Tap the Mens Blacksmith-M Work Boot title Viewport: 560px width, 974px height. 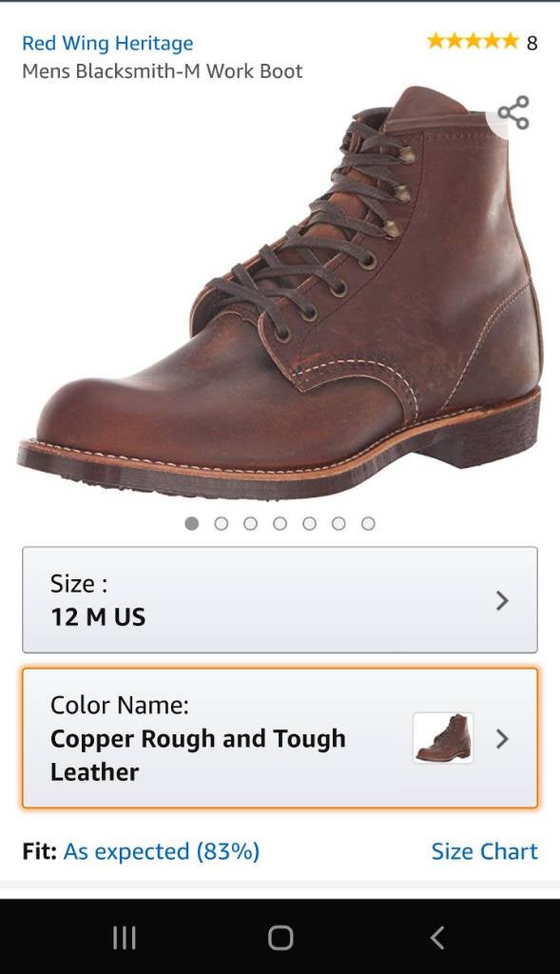click(x=162, y=70)
